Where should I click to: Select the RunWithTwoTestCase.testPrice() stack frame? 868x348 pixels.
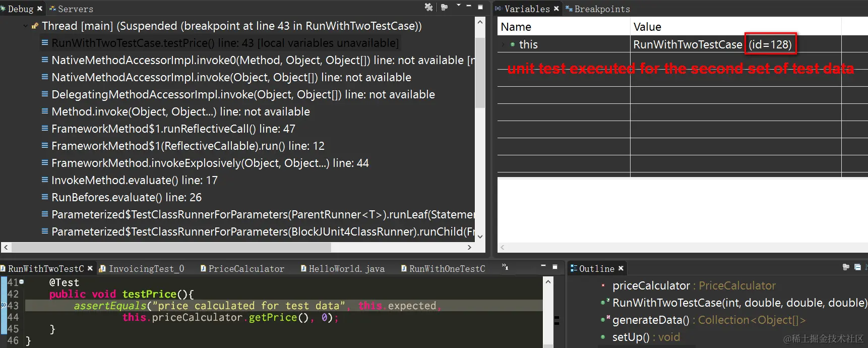pyautogui.click(x=225, y=43)
